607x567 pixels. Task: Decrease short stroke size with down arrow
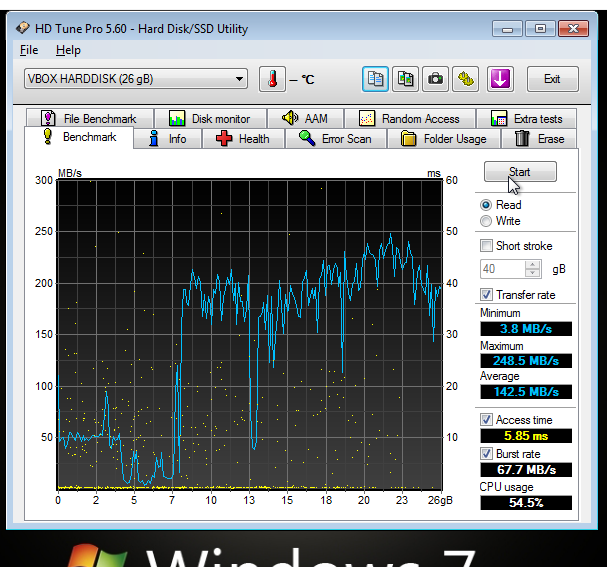pos(533,273)
